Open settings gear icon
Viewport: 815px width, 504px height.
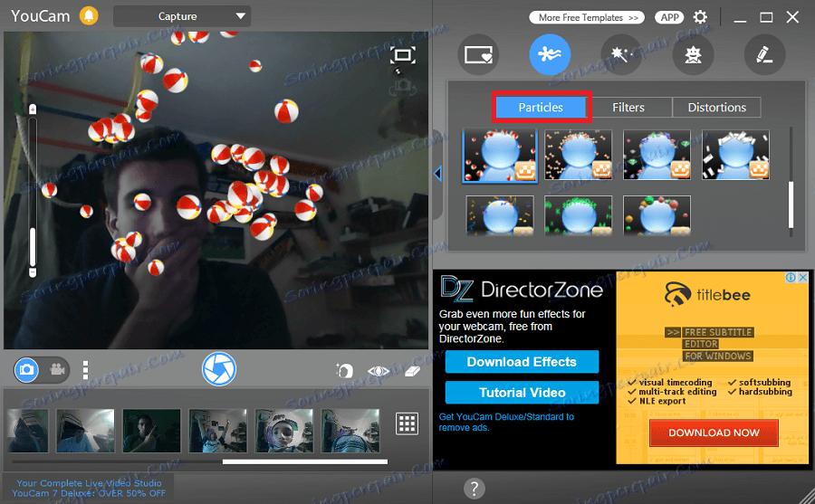click(700, 17)
